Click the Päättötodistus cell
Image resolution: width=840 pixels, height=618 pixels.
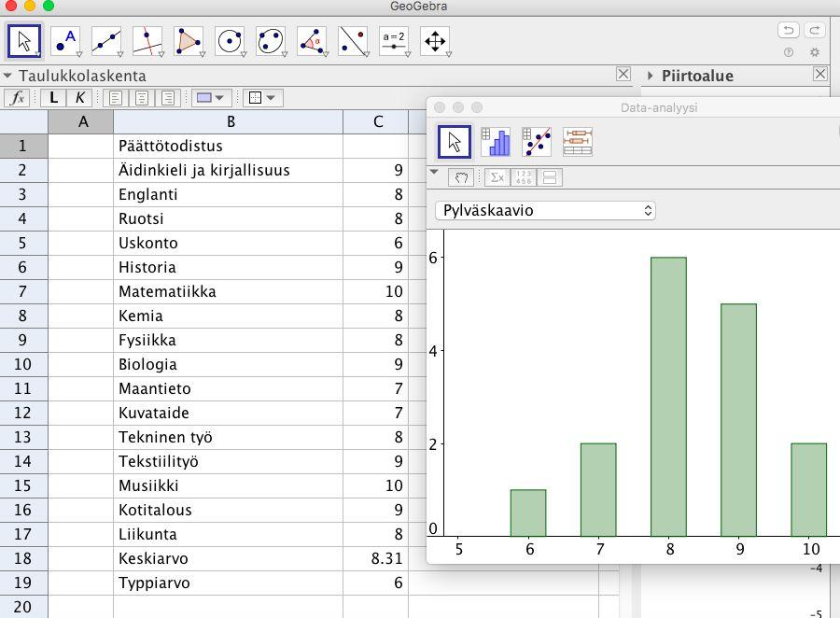[x=229, y=146]
